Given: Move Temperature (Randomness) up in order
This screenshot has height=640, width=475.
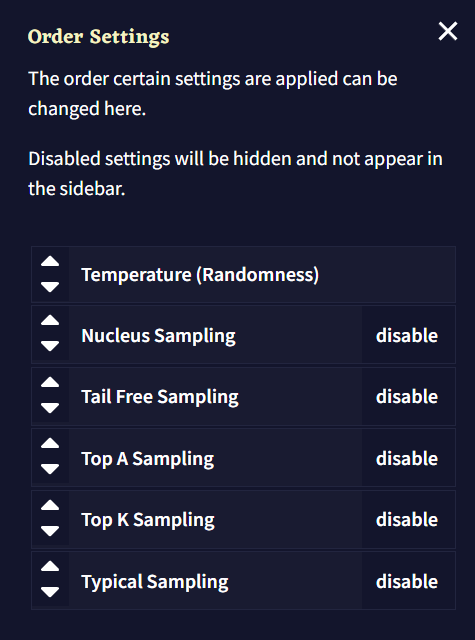Looking at the screenshot, I should [x=50, y=262].
